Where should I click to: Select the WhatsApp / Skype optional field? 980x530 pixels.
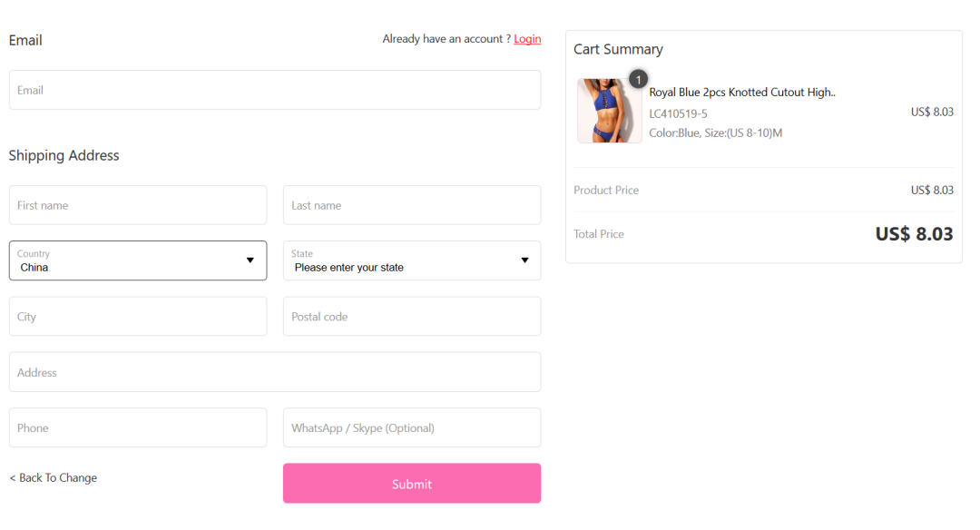(412, 427)
